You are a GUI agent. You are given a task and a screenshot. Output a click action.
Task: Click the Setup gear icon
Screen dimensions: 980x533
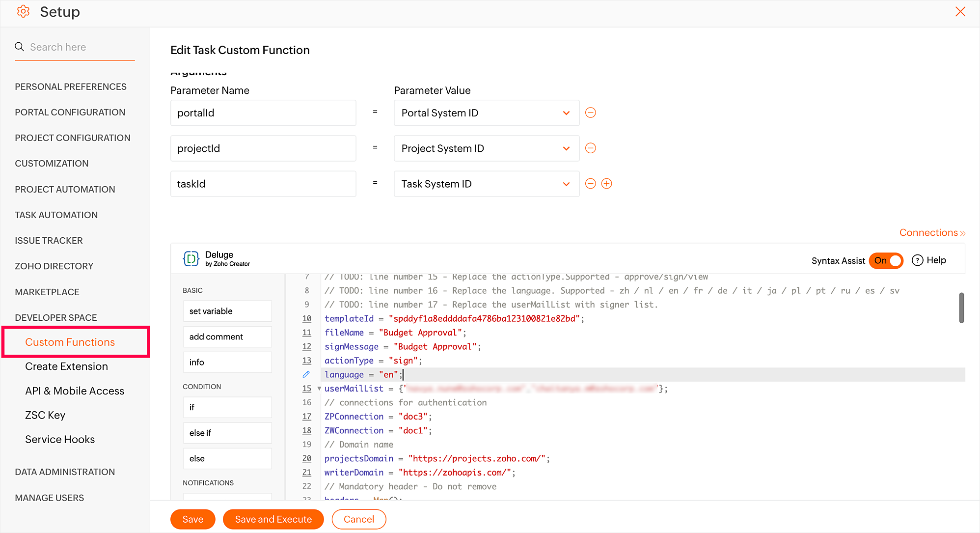point(23,11)
